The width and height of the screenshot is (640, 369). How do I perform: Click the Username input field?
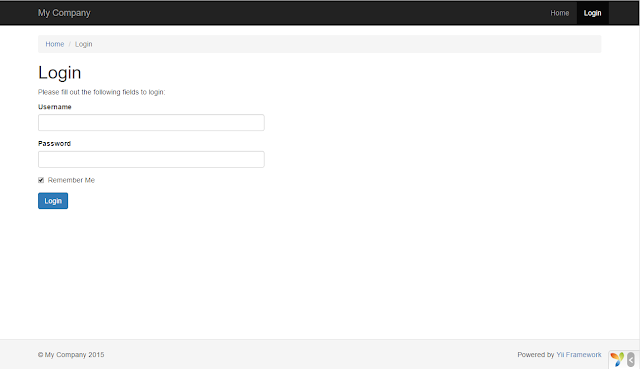151,122
